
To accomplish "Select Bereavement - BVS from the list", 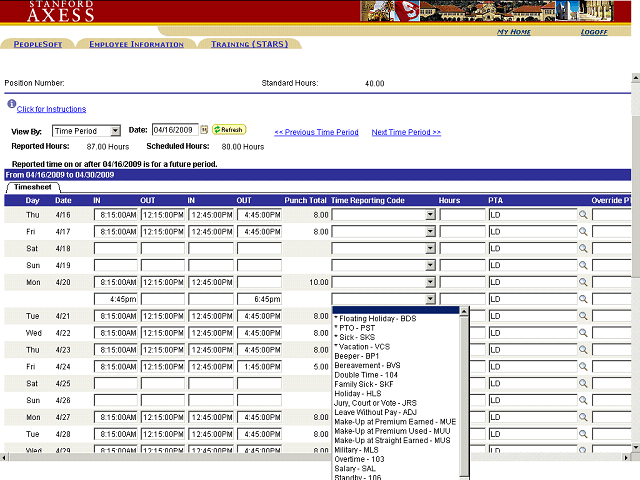I will pyautogui.click(x=367, y=366).
